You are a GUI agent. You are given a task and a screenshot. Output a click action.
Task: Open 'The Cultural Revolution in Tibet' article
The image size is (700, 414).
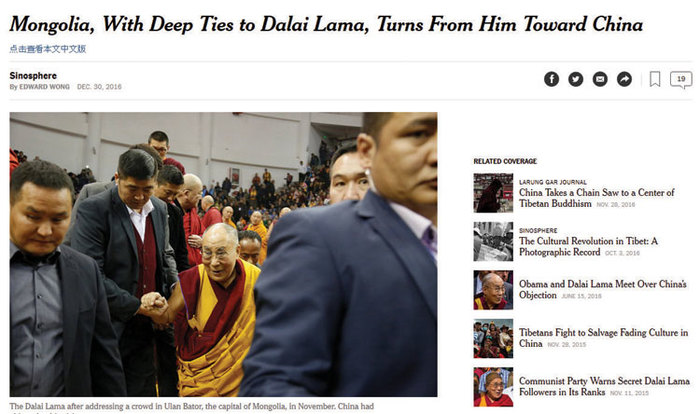[x=588, y=246]
